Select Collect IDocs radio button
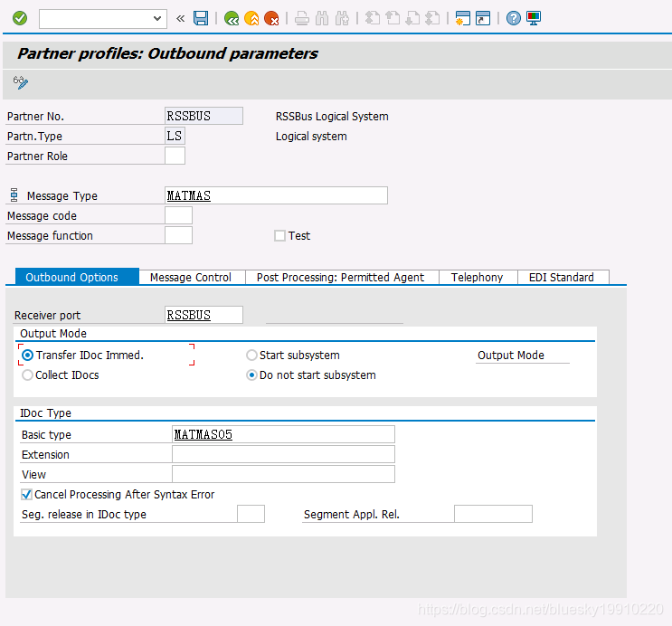The height and width of the screenshot is (626, 672). click(x=27, y=375)
